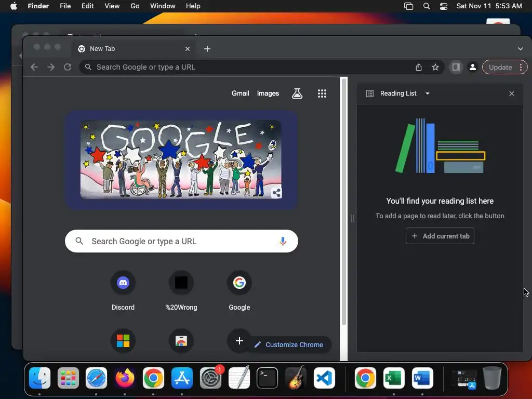532x399 pixels.
Task: Open TextEdit from the Dock
Action: coord(239,378)
